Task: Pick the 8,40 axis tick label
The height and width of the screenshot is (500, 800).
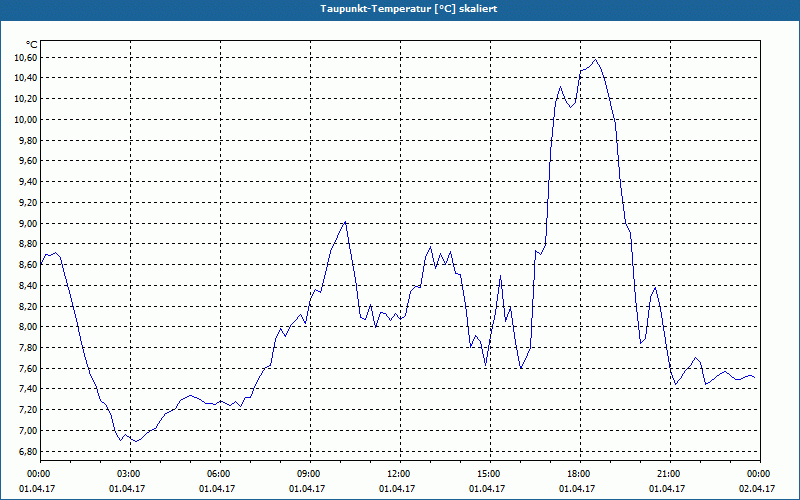Action: pyautogui.click(x=28, y=286)
